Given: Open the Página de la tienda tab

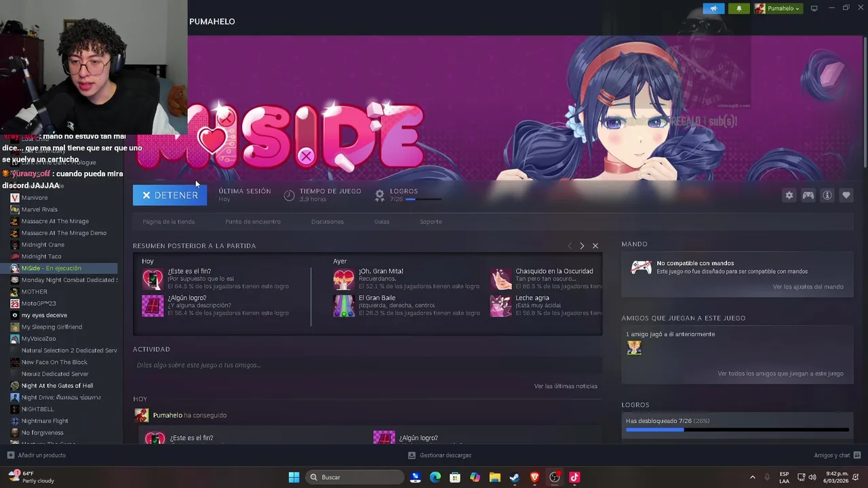Looking at the screenshot, I should tap(169, 222).
